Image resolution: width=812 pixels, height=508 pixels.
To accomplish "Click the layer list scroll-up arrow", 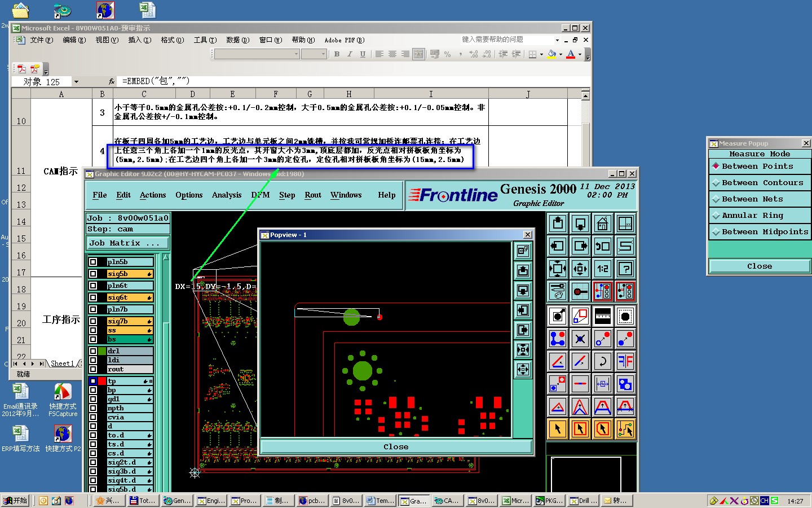I will coord(166,257).
